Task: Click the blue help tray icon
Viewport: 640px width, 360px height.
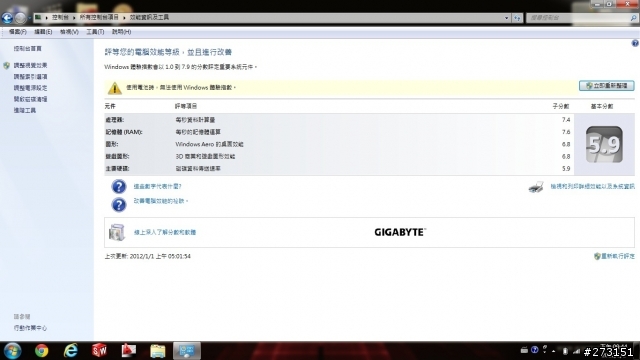Action: (534, 350)
